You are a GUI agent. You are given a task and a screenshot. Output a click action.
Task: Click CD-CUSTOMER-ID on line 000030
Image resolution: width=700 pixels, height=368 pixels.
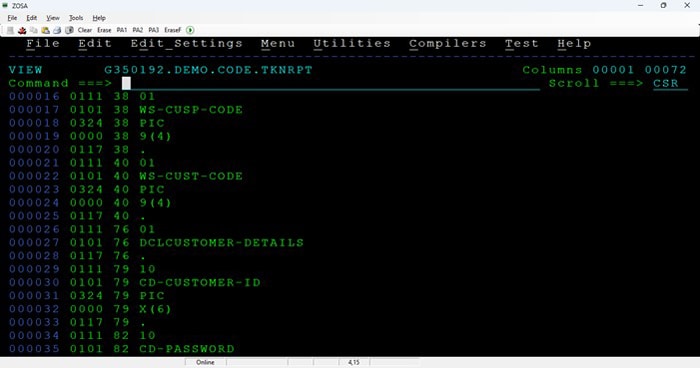click(200, 283)
